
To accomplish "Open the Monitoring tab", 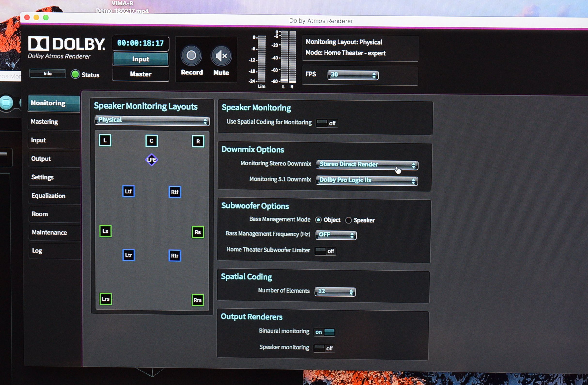I will point(54,103).
